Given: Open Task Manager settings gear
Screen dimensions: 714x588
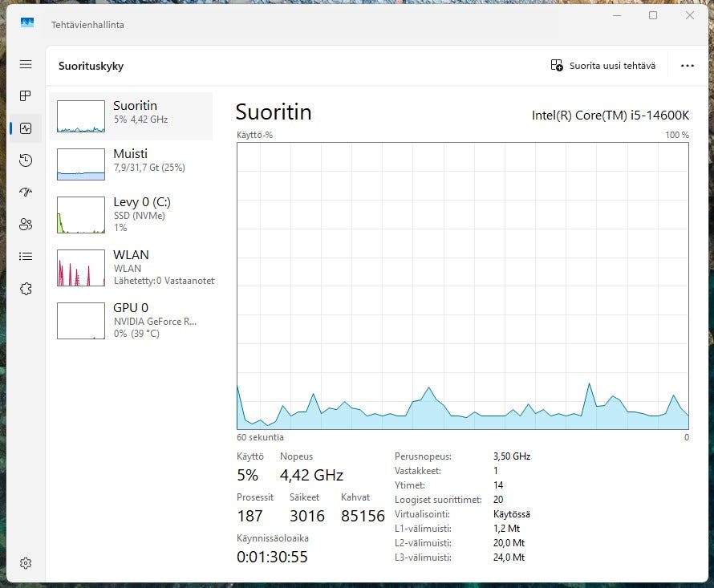Looking at the screenshot, I should point(26,563).
